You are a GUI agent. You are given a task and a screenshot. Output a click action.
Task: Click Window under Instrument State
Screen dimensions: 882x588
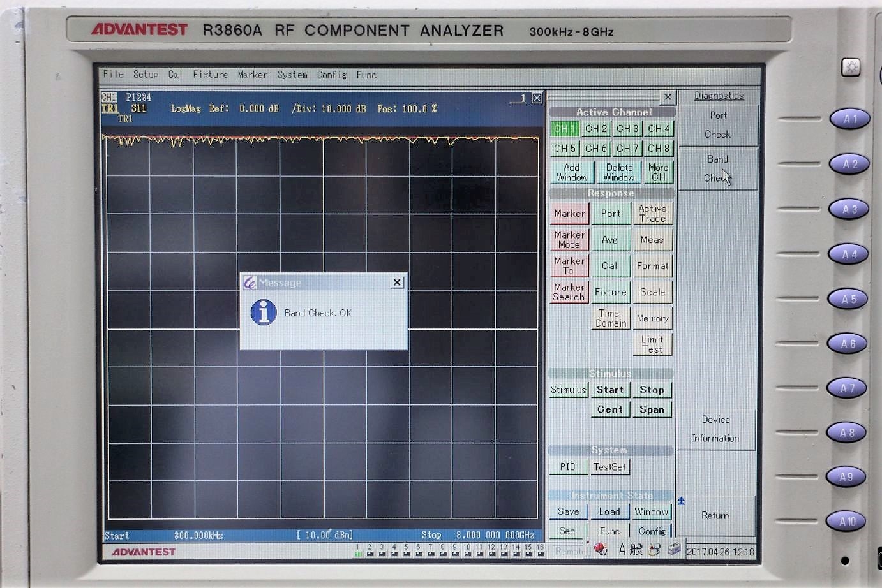click(x=651, y=511)
